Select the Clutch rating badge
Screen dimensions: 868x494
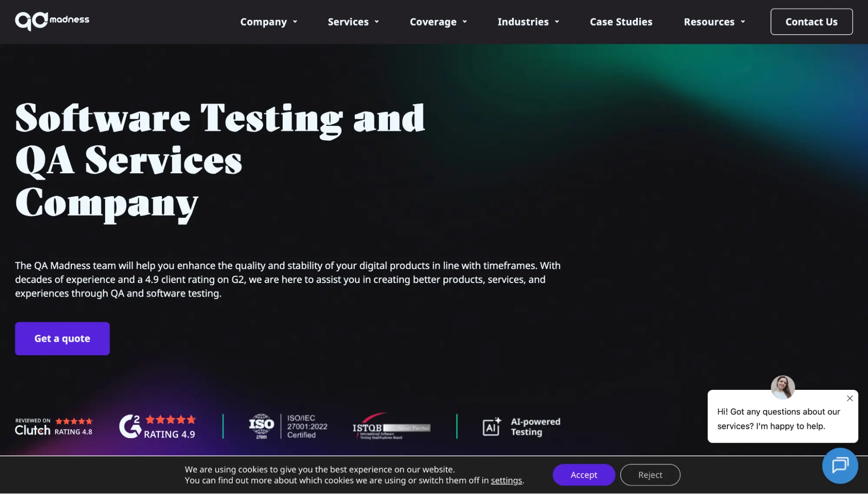coord(54,426)
